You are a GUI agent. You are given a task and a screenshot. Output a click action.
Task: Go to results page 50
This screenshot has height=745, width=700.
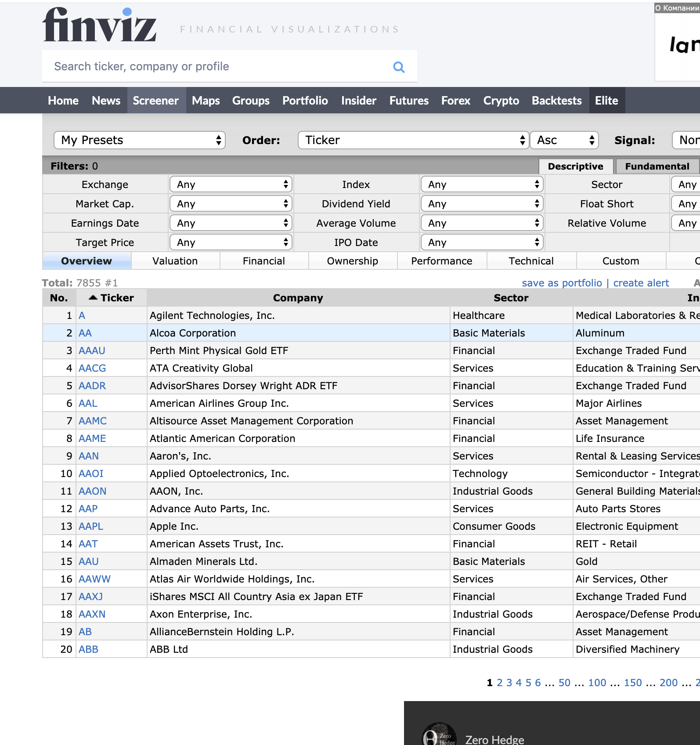tap(564, 683)
